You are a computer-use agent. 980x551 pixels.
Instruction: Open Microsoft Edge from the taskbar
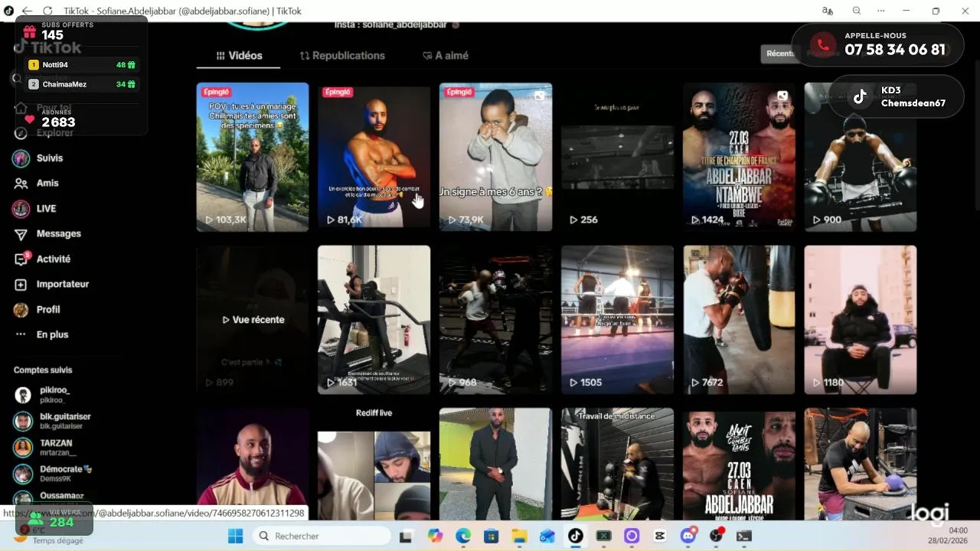(x=463, y=536)
